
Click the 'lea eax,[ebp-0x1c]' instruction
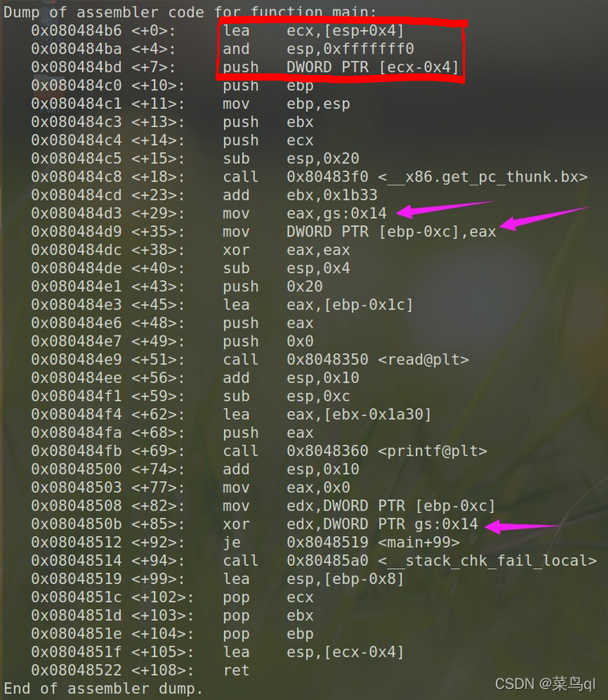coord(317,305)
